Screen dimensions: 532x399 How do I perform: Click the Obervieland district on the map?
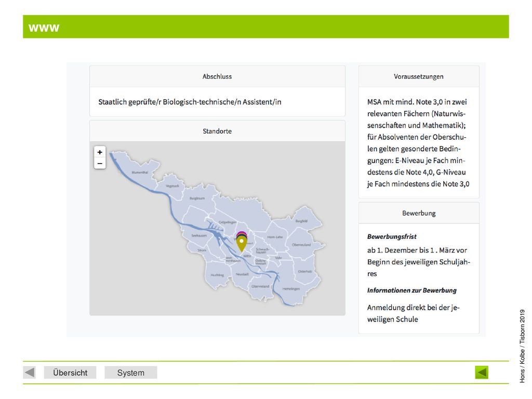coord(260,286)
